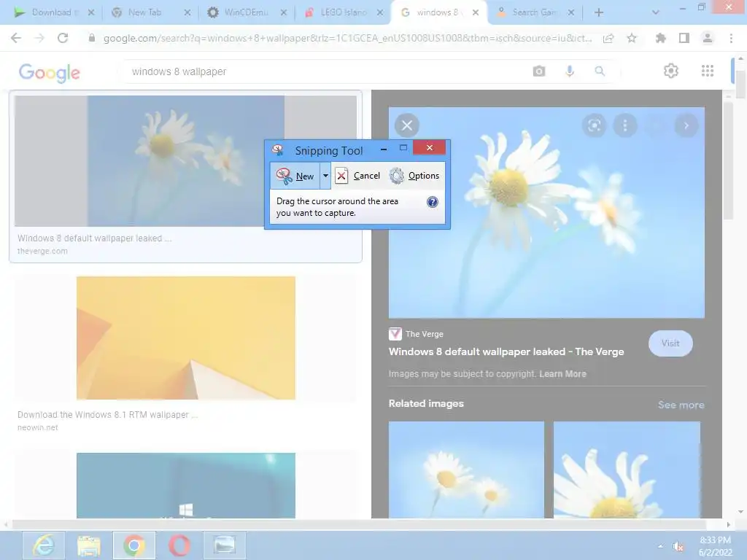Image resolution: width=747 pixels, height=560 pixels.
Task: Open the New snip mode dropdown arrow
Action: (325, 176)
